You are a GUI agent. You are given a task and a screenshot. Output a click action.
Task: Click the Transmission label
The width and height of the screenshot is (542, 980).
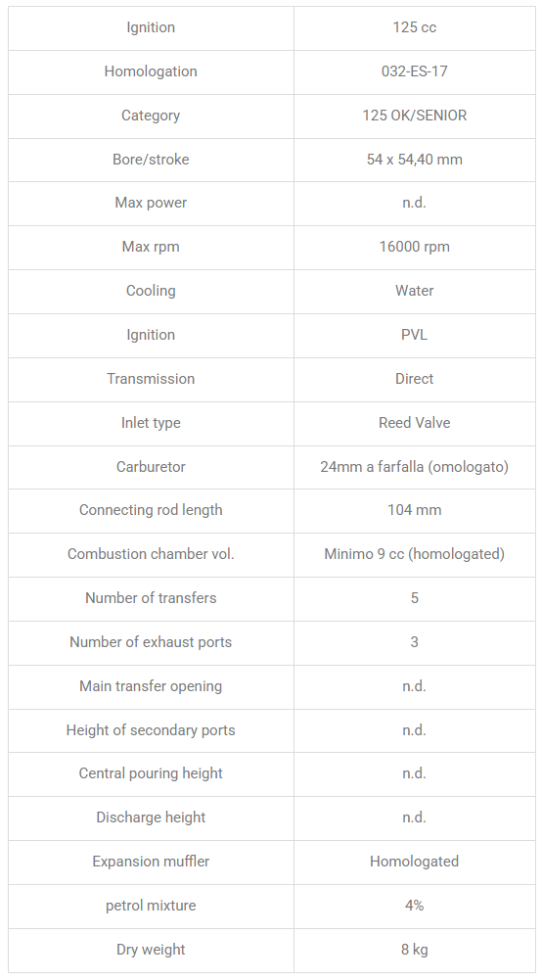point(151,379)
